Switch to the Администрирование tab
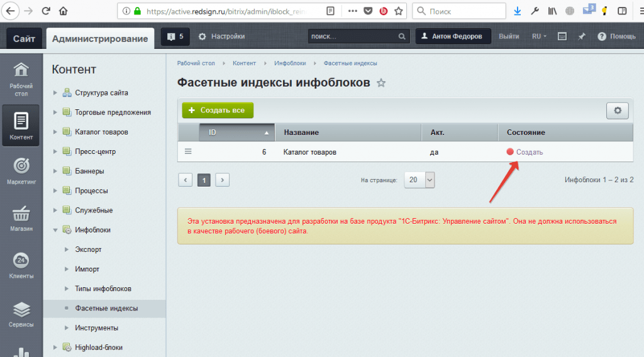644x357 pixels. (100, 38)
